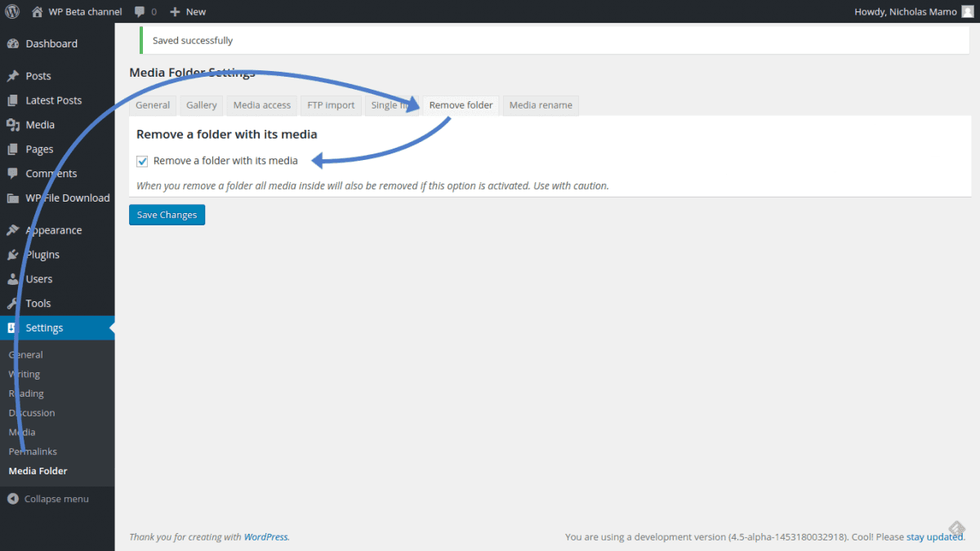Click the stay updated link
This screenshot has height=551, width=980.
(x=934, y=537)
